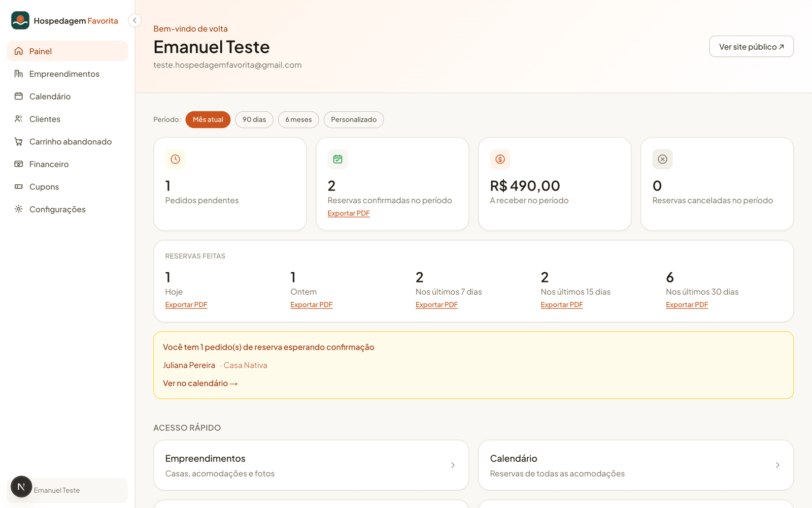Export PDF for last 30 days reservations
Image resolution: width=812 pixels, height=508 pixels.
tap(687, 305)
